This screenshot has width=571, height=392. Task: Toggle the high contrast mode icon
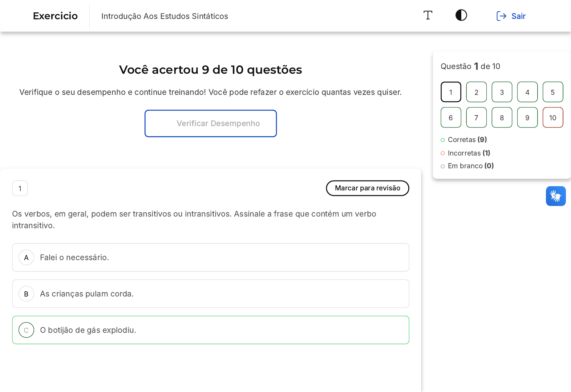461,15
